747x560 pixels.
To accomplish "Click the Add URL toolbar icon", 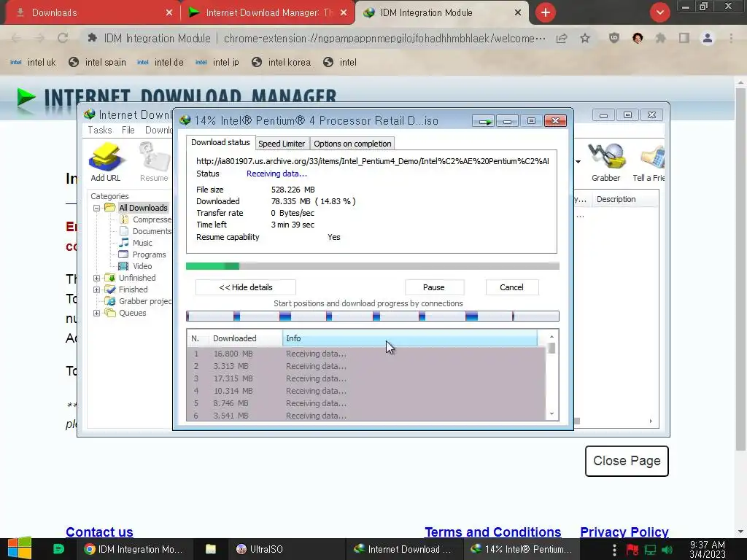I will [106, 162].
